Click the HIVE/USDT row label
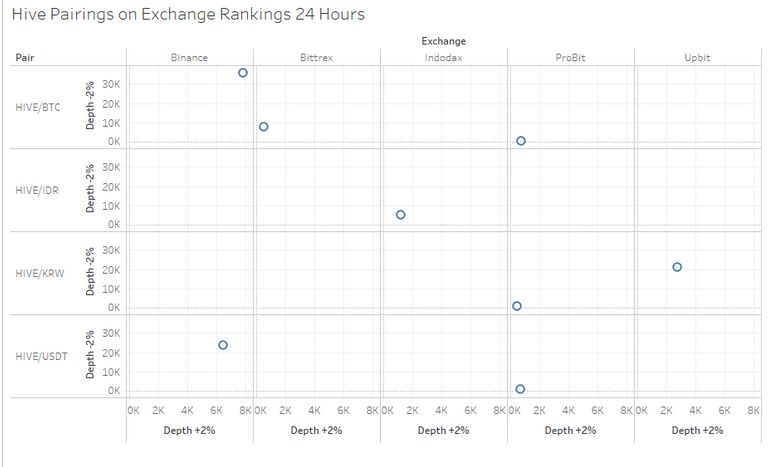Viewport: 768px width, 467px height. tap(41, 356)
